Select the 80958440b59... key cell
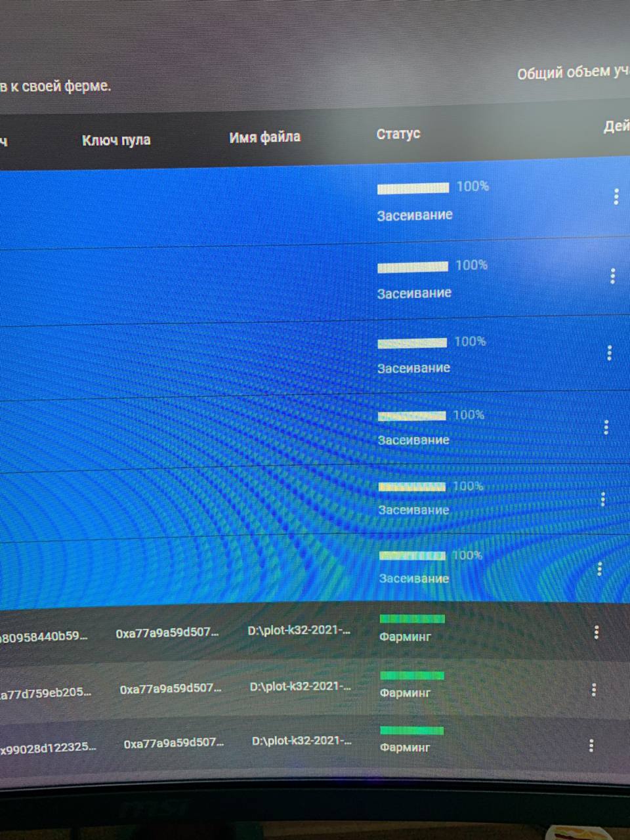The height and width of the screenshot is (840, 630). click(43, 636)
